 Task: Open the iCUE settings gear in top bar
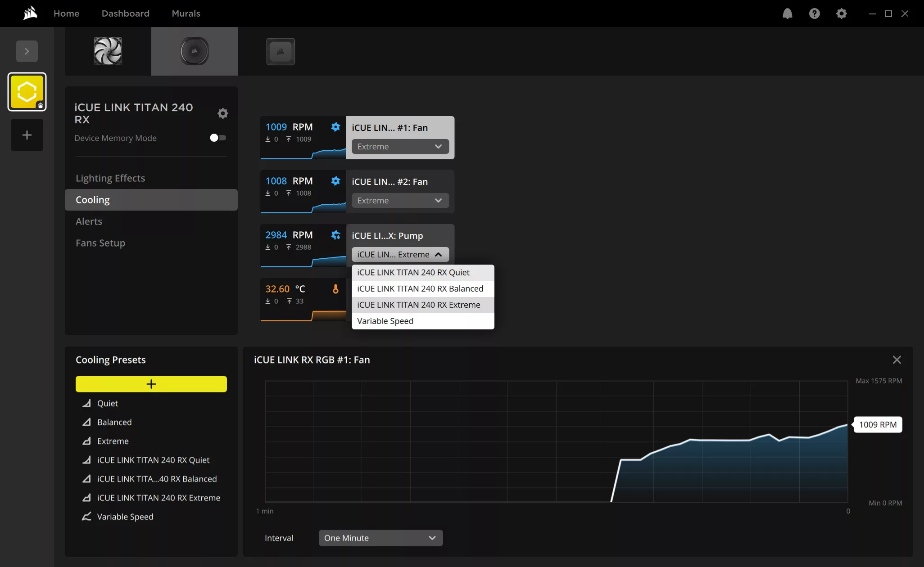[x=841, y=13]
